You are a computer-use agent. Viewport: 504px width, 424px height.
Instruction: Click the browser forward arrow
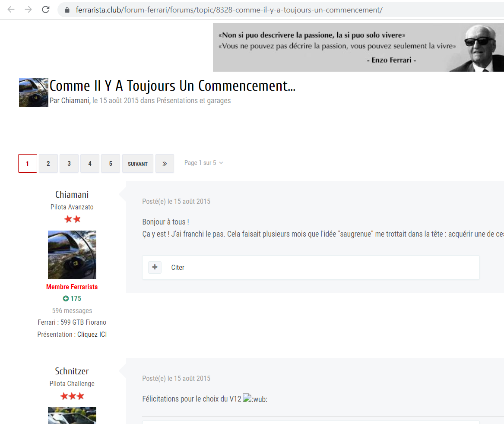[x=29, y=9]
